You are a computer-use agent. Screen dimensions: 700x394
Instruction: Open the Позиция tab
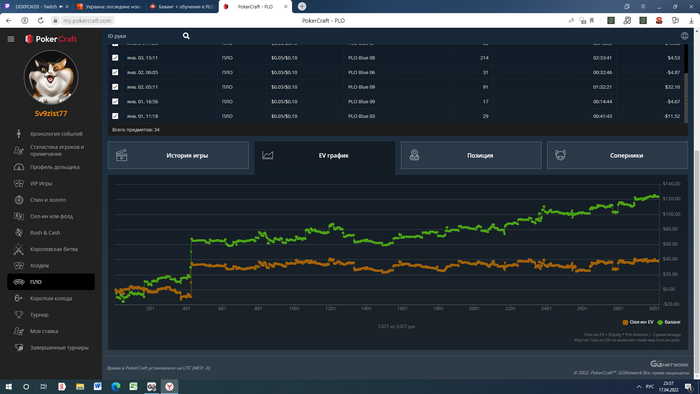pos(471,155)
